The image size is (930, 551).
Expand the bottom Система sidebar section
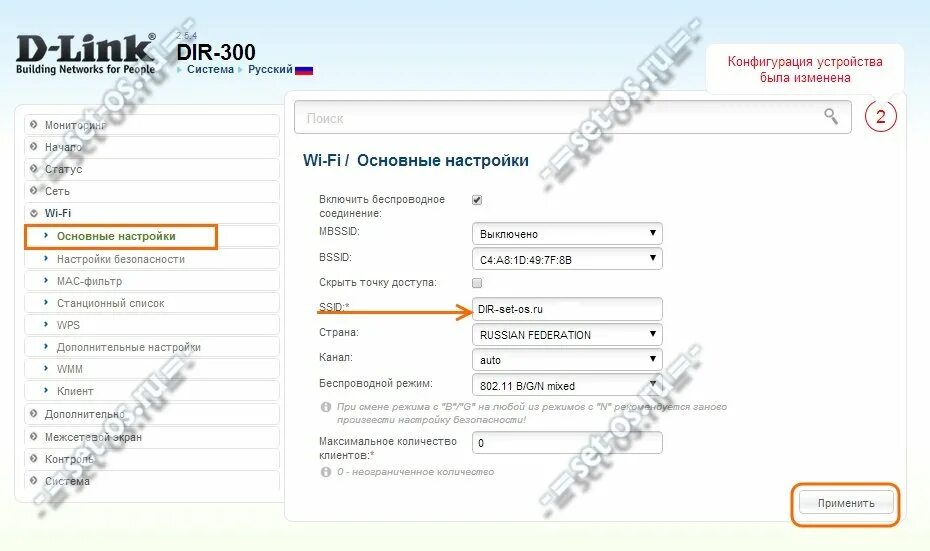(152, 481)
